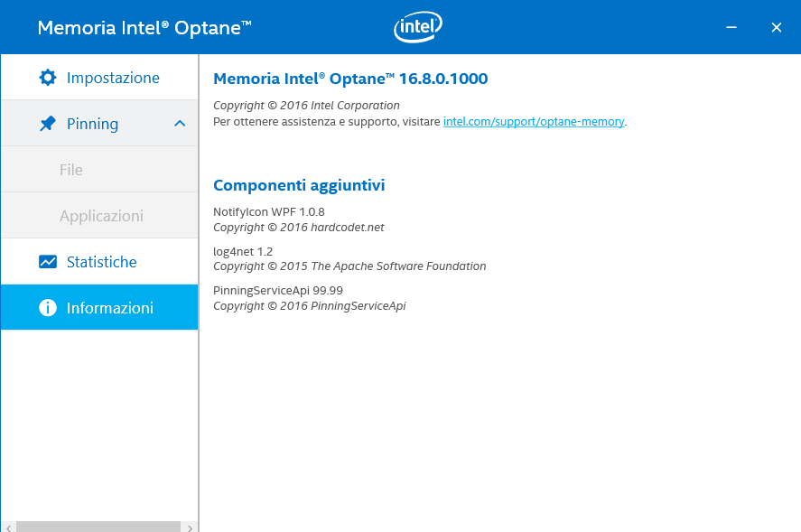The width and height of the screenshot is (801, 532).
Task: Collapse the Pinning section chevron
Action: coord(179,124)
